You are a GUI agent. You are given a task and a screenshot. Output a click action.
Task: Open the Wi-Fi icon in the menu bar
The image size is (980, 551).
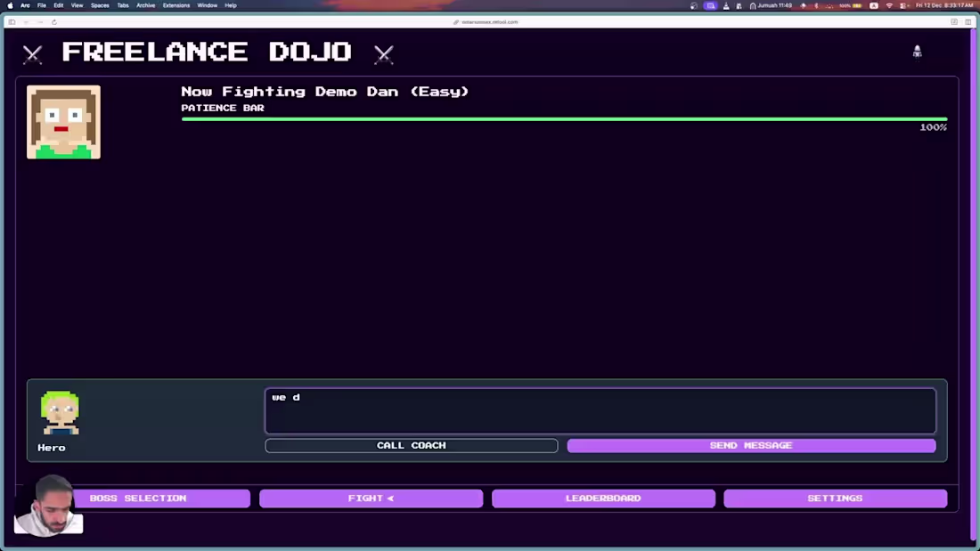[x=888, y=4]
